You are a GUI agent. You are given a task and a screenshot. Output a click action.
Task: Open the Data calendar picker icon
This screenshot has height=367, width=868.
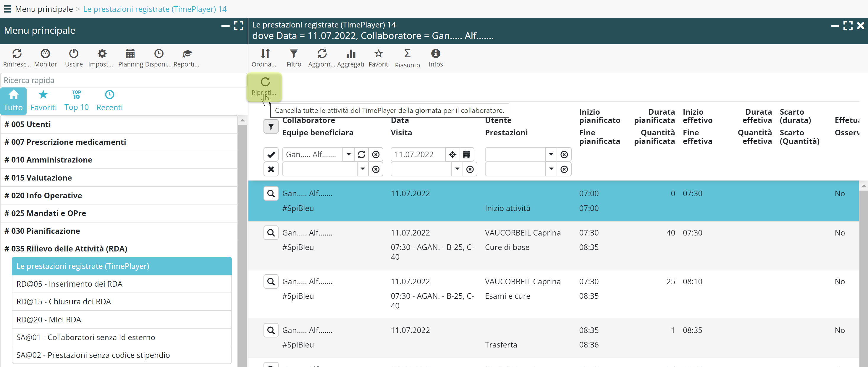pyautogui.click(x=466, y=155)
